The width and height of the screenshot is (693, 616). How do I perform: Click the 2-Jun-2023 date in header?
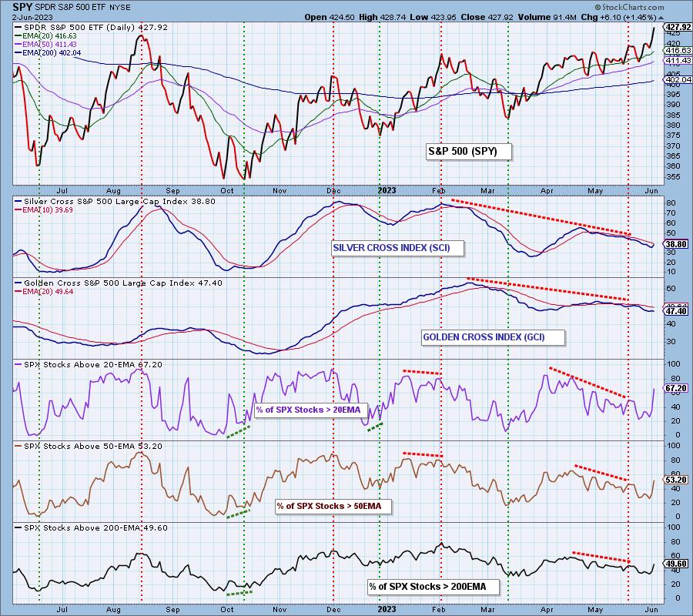[26, 17]
